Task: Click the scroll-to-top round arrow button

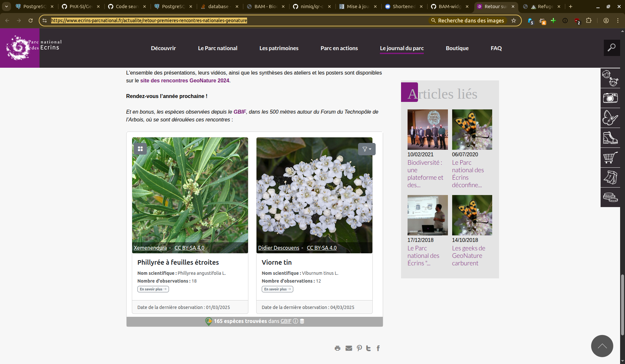Action: click(602, 346)
